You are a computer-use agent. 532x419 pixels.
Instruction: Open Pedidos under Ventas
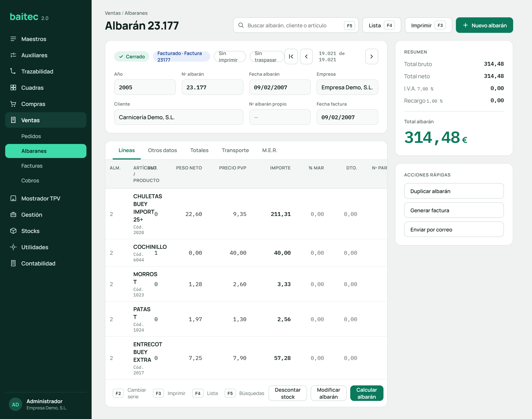click(46, 136)
